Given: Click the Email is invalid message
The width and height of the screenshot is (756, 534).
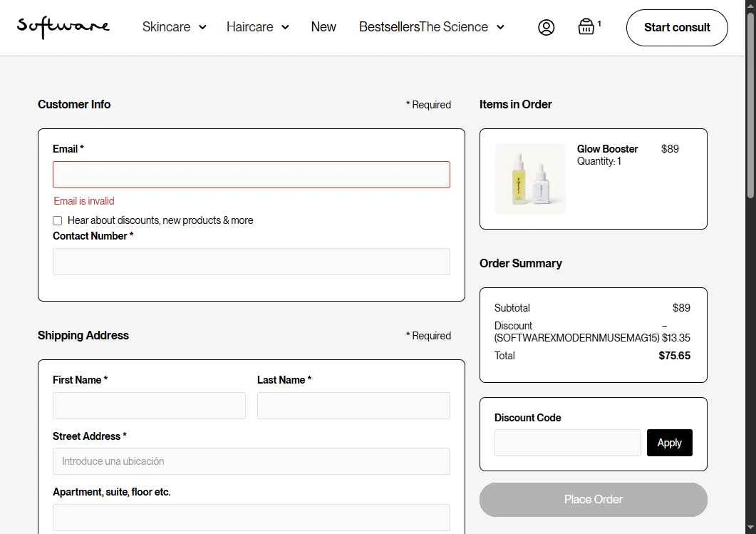Looking at the screenshot, I should (84, 200).
